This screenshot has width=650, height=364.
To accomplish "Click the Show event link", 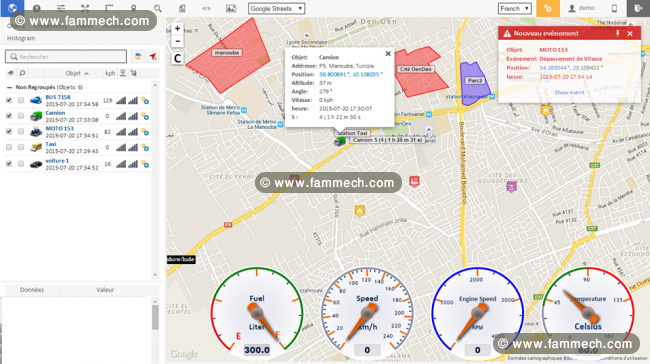I will (569, 92).
